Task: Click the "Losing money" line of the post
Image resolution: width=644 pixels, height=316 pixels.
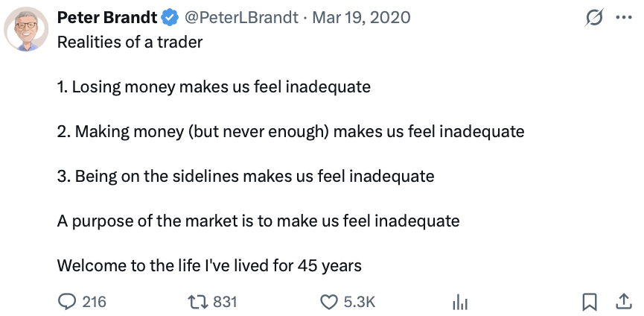Action: point(214,86)
